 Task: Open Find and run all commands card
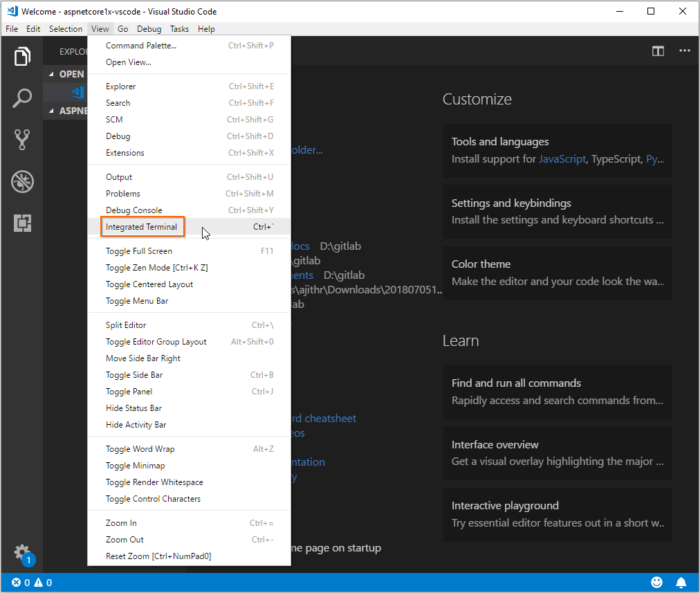[x=558, y=392]
